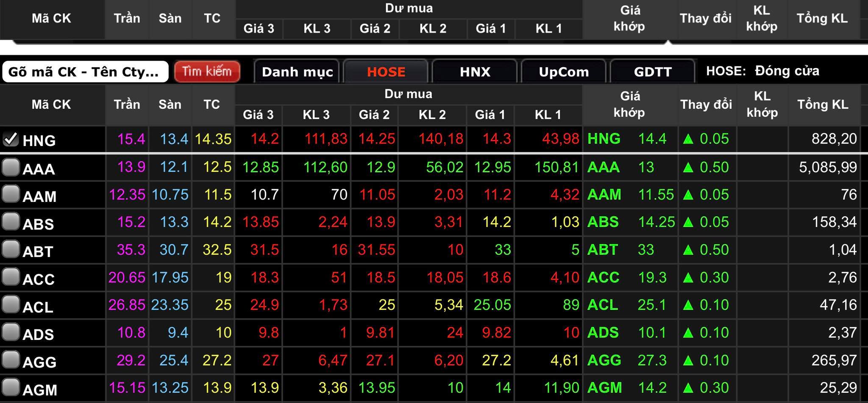Image resolution: width=868 pixels, height=403 pixels.
Task: Click the AAA floor price 12.1
Action: point(174,167)
